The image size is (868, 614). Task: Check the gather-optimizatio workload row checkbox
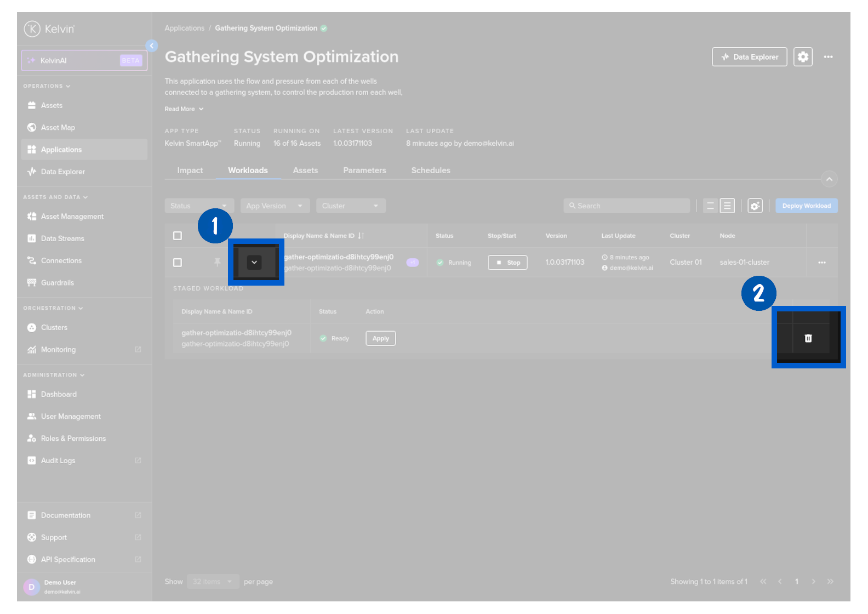pyautogui.click(x=178, y=263)
